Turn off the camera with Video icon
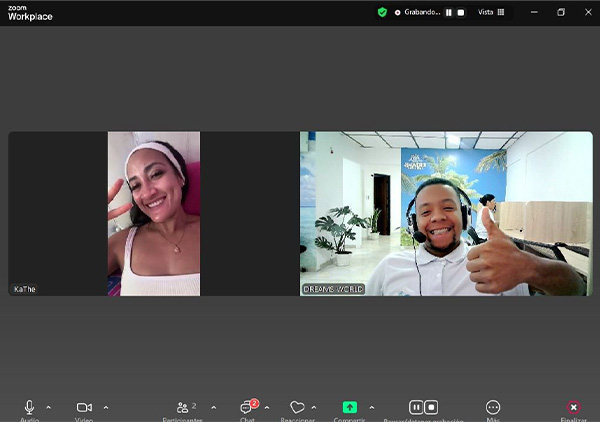Image resolution: width=600 pixels, height=422 pixels. point(84,407)
